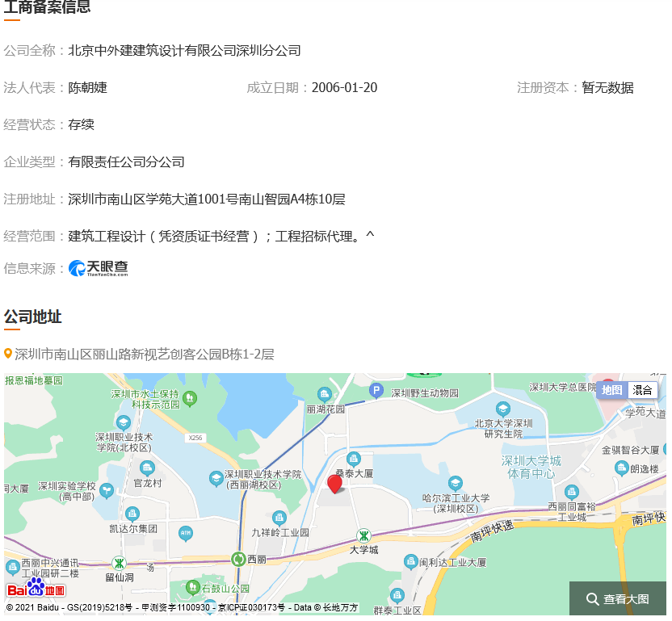The width and height of the screenshot is (672, 621).
Task: Click the 大学城 metro station icon
Action: (x=363, y=535)
